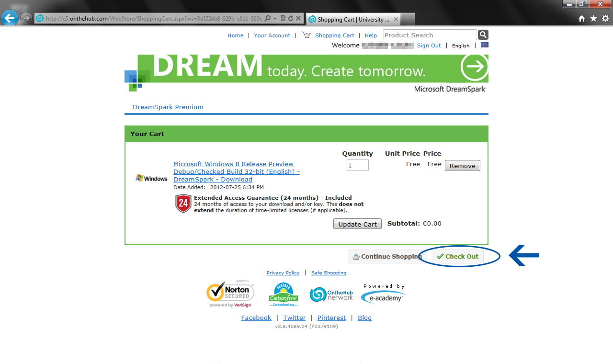Click the version text v3.8.4089.14

pyautogui.click(x=306, y=327)
